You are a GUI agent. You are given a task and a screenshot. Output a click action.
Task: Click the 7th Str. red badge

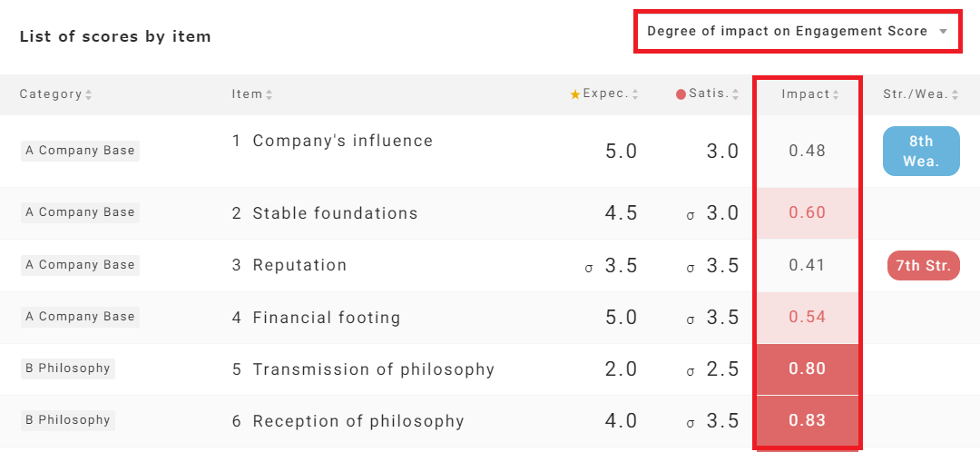[923, 266]
